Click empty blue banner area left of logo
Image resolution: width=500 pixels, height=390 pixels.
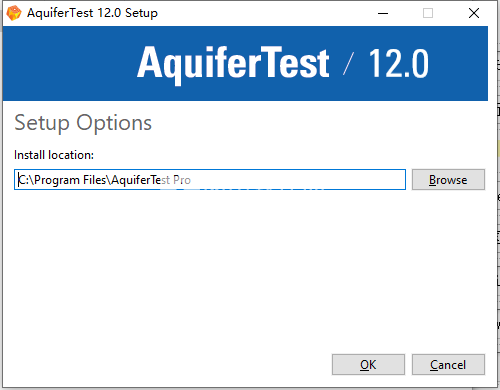tap(68, 63)
